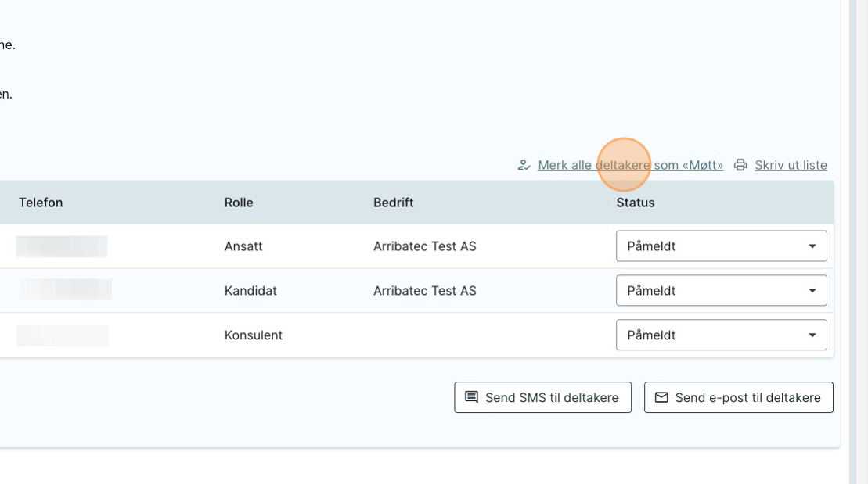Click the envelope icon on the e-post button
The width and height of the screenshot is (868, 484).
(x=661, y=397)
